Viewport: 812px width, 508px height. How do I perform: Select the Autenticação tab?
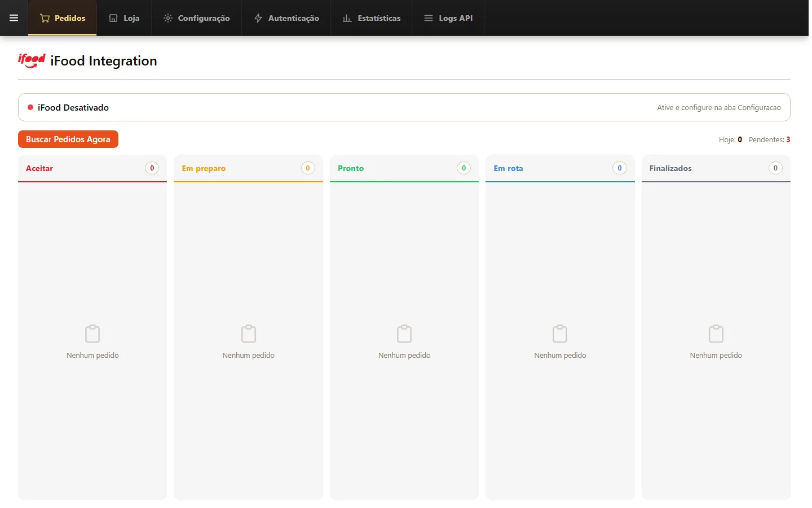point(286,18)
